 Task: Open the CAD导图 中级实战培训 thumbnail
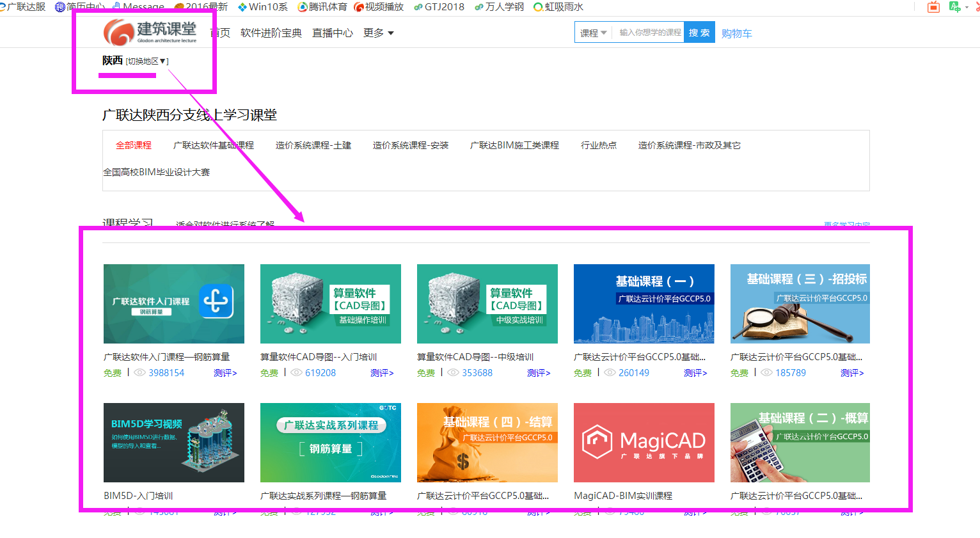[487, 304]
